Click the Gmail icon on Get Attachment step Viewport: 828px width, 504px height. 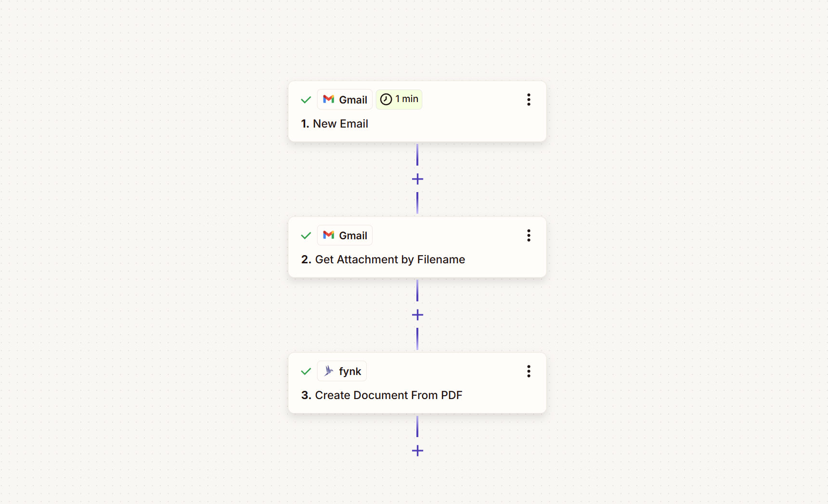329,235
